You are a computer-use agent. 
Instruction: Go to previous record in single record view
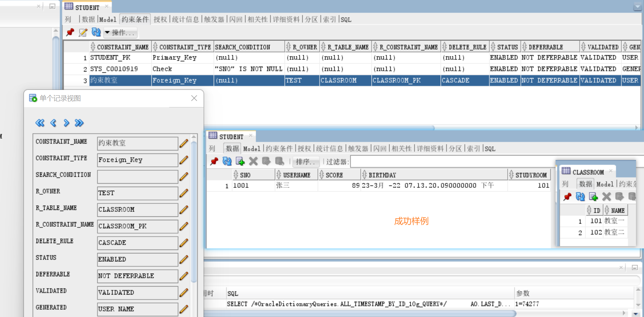(x=53, y=123)
